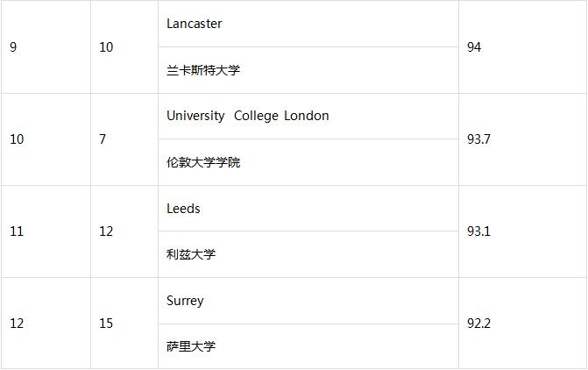Viewport: 588px width, 370px height.
Task: Select the Chinese name 伦敦大学学院
Action: (x=202, y=162)
